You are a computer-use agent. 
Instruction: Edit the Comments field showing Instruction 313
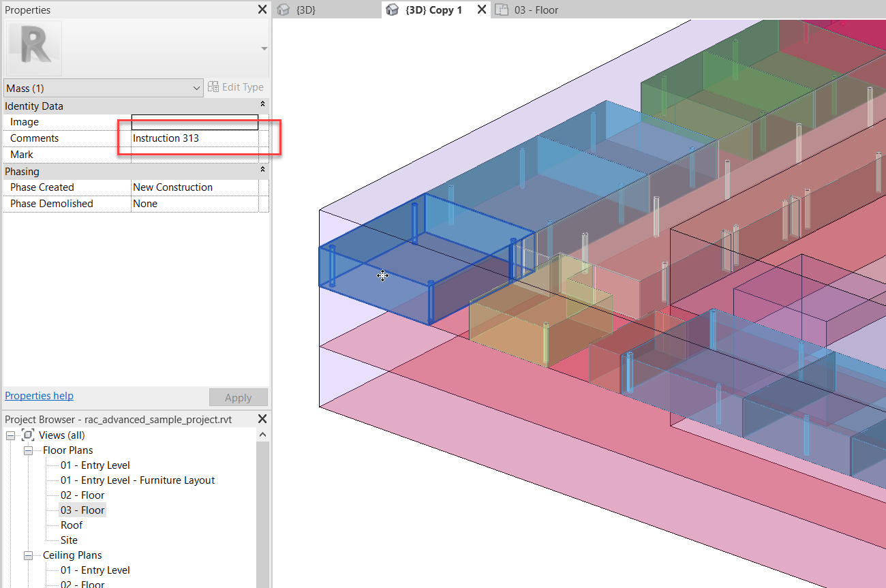click(x=195, y=138)
